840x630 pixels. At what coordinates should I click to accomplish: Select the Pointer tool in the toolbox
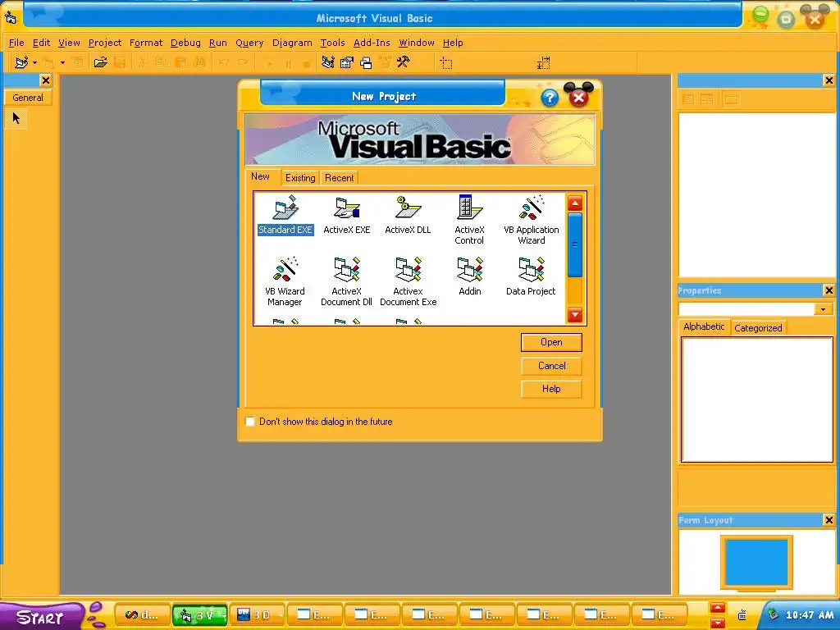[16, 118]
